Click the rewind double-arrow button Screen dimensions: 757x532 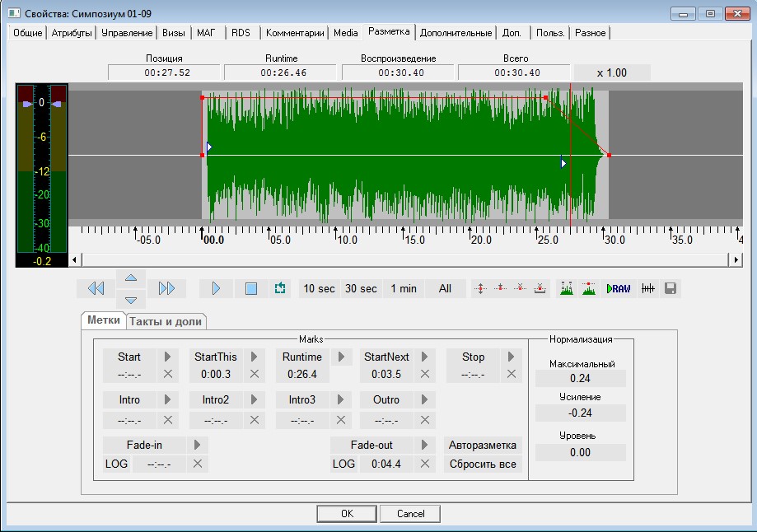(96, 288)
